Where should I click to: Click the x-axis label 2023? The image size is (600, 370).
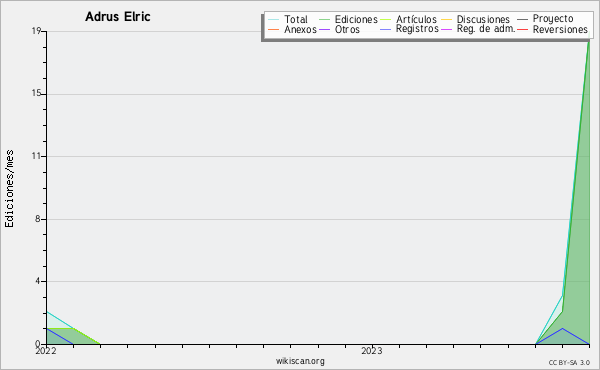pyautogui.click(x=372, y=351)
